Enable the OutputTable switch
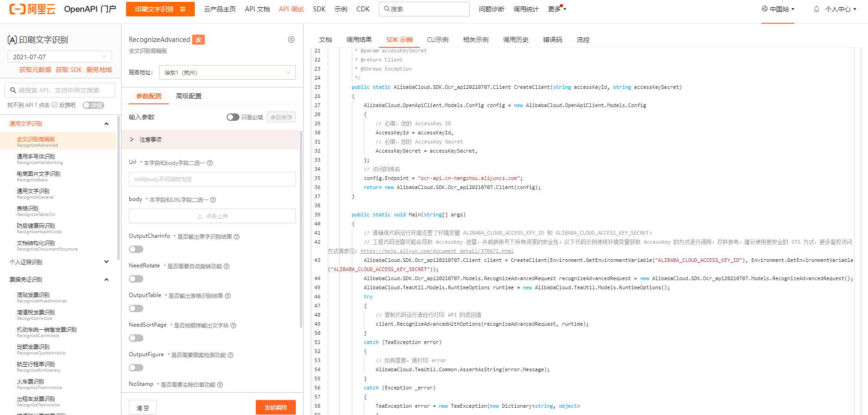 (x=136, y=308)
